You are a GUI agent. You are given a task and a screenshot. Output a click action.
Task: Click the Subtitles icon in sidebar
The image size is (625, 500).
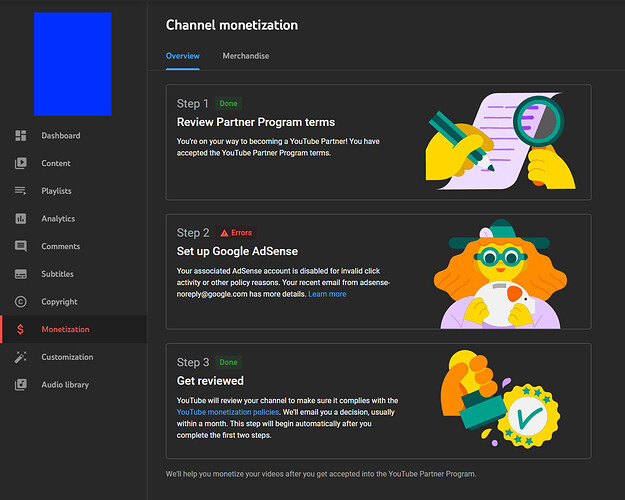click(21, 274)
